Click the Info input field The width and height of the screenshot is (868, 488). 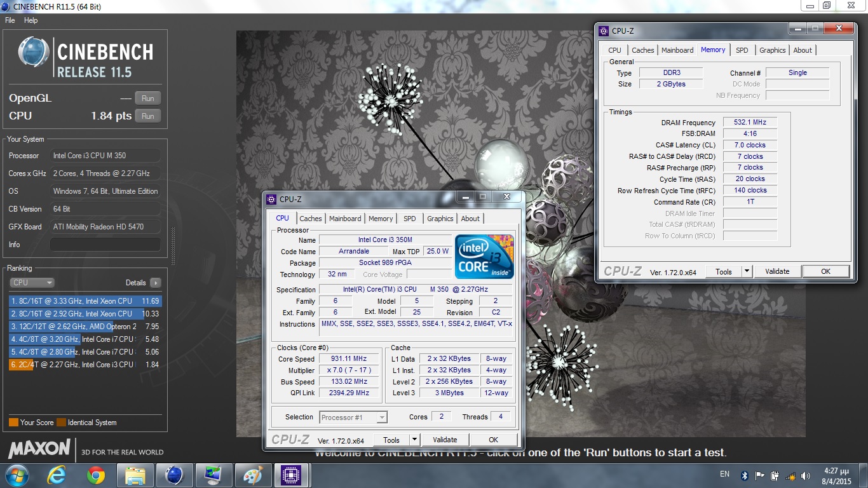(105, 245)
